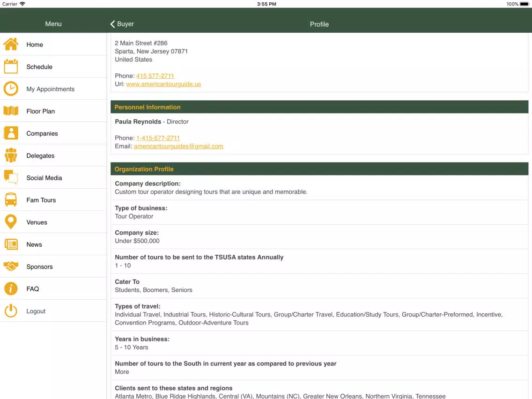
Task: Open Fam Tours menu entry
Action: point(53,200)
